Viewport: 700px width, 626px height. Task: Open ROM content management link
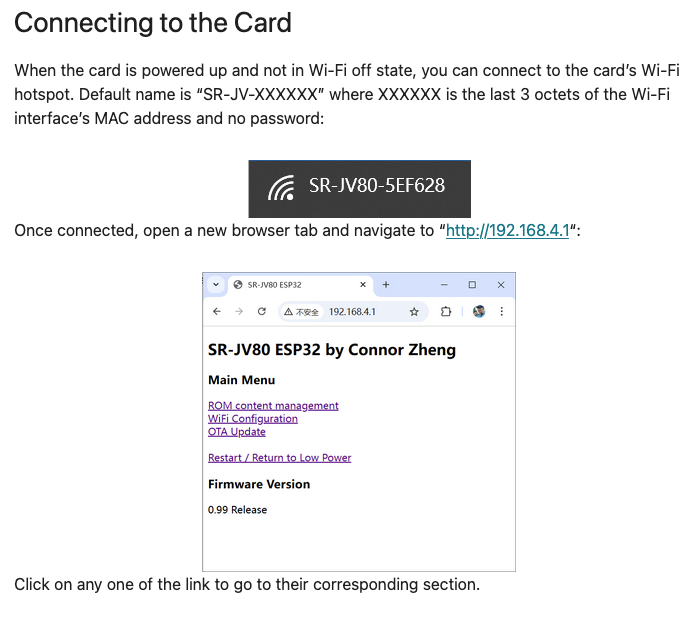[273, 406]
